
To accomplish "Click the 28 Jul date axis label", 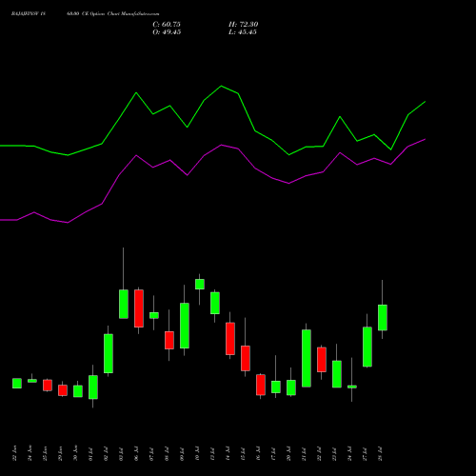I will coord(380,454).
